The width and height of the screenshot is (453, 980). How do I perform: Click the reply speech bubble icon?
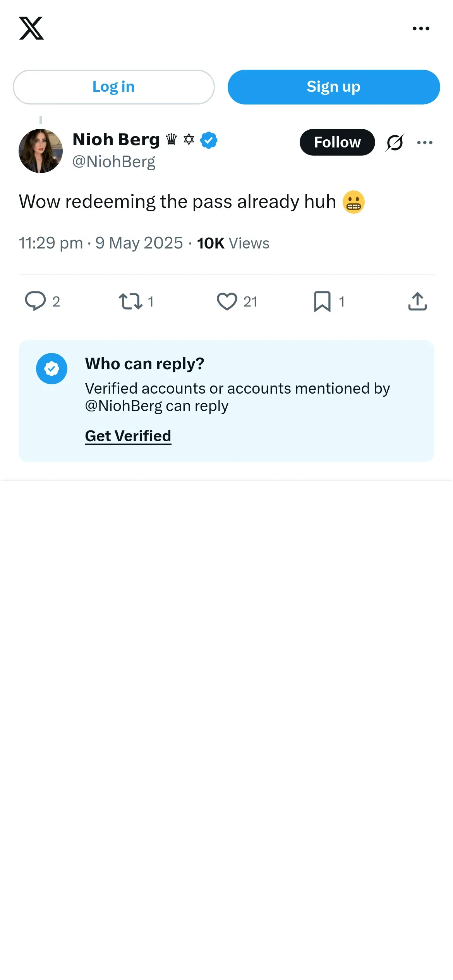[35, 301]
